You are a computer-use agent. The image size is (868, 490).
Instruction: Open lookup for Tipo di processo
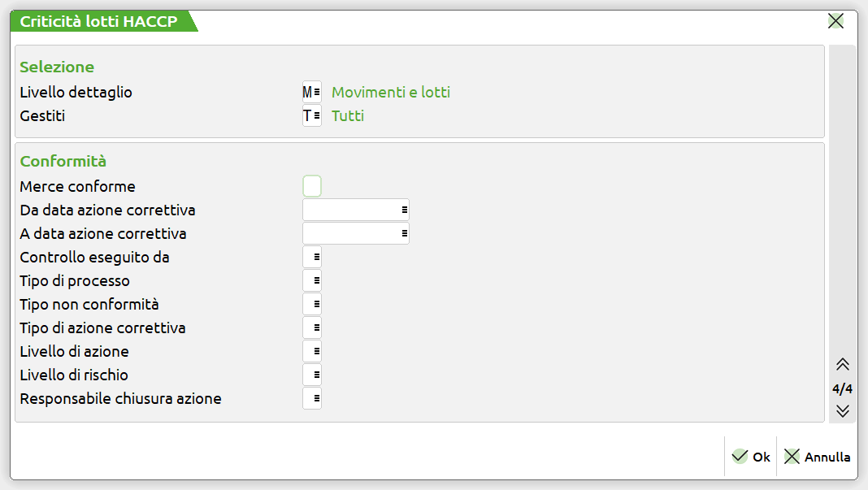(316, 281)
